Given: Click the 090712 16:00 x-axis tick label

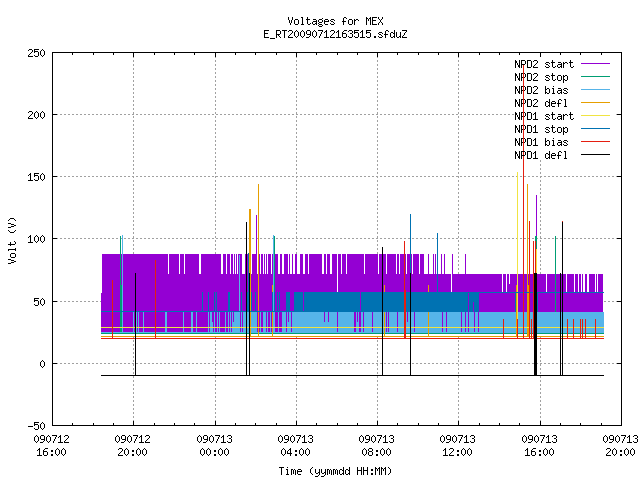Looking at the screenshot, I should pyautogui.click(x=51, y=445).
